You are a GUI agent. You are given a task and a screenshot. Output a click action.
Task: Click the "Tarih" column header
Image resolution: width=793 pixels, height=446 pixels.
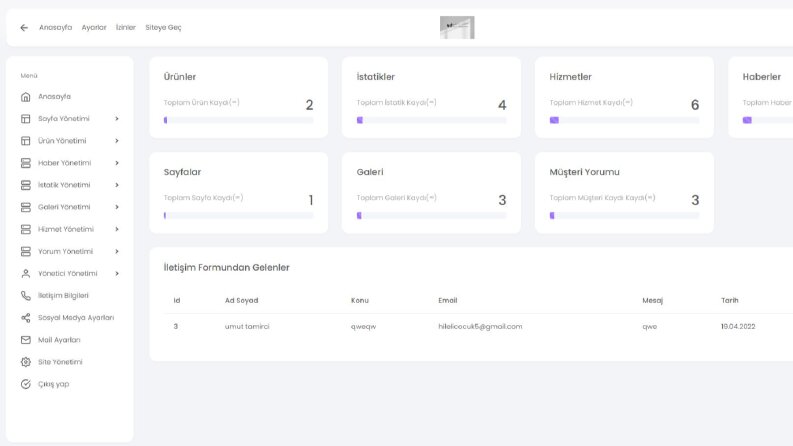click(730, 300)
